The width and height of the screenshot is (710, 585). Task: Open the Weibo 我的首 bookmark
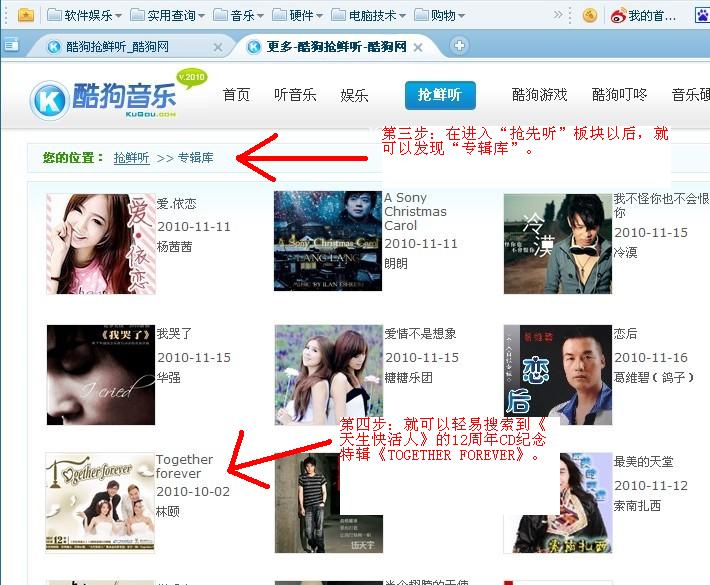(x=643, y=16)
